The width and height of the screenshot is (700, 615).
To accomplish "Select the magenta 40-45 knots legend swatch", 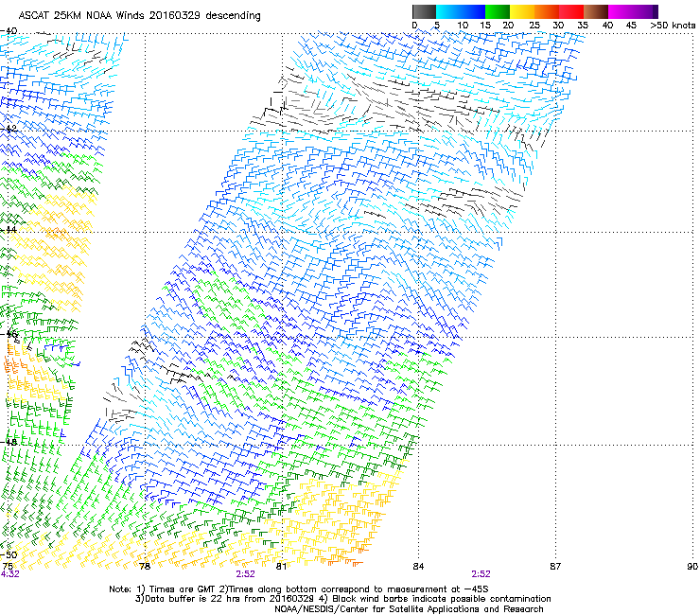I will click(621, 11).
